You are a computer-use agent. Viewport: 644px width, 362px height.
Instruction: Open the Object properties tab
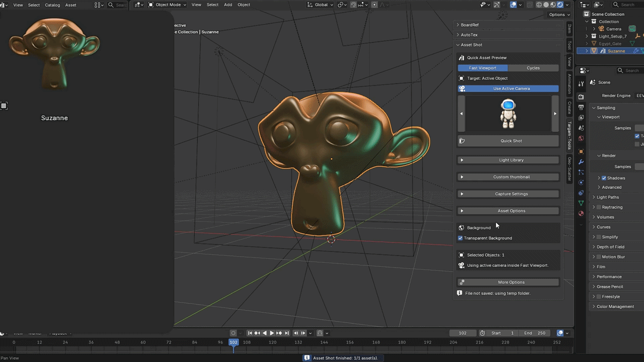(581, 151)
